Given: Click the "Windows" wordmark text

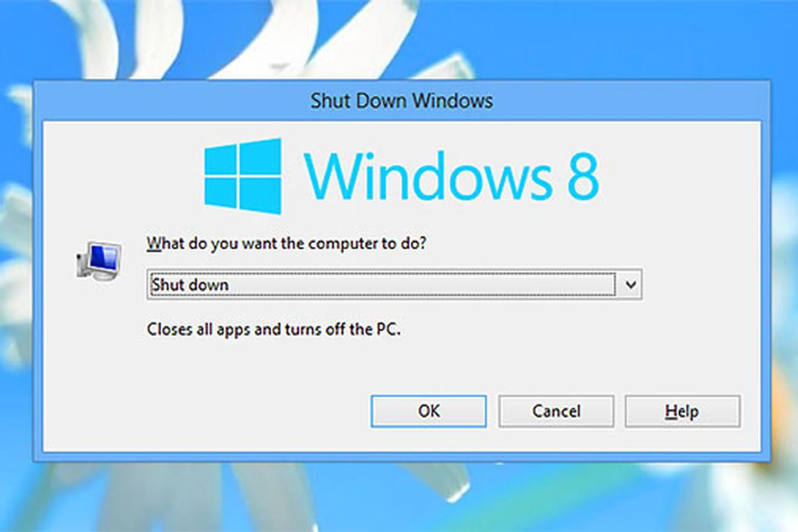Looking at the screenshot, I should click(x=428, y=176).
